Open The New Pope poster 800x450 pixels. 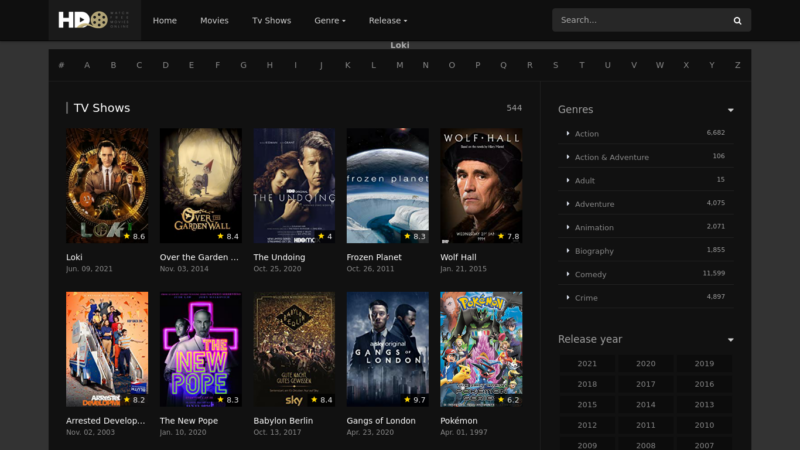tap(201, 349)
